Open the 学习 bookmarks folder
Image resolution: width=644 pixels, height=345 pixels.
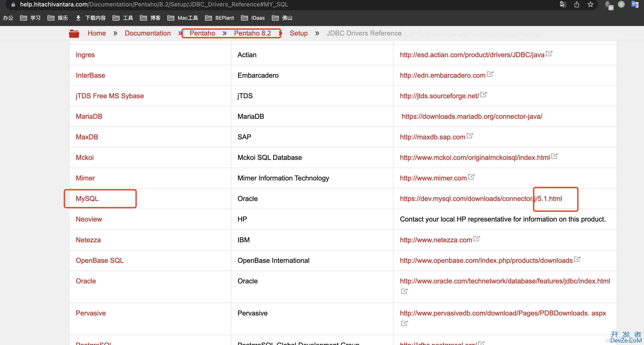click(30, 18)
